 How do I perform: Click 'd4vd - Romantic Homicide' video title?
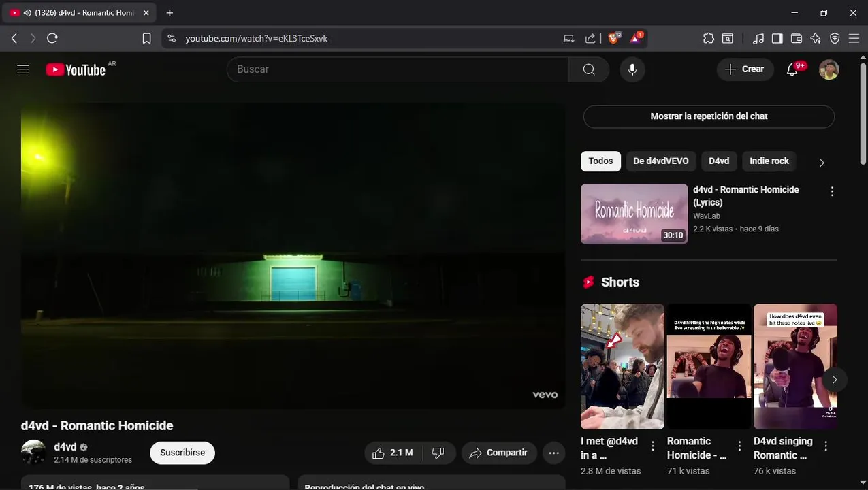tap(97, 426)
